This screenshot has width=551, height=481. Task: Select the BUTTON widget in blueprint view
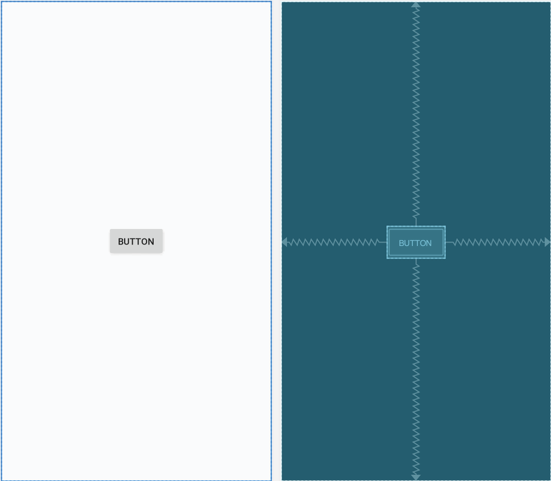(x=416, y=242)
